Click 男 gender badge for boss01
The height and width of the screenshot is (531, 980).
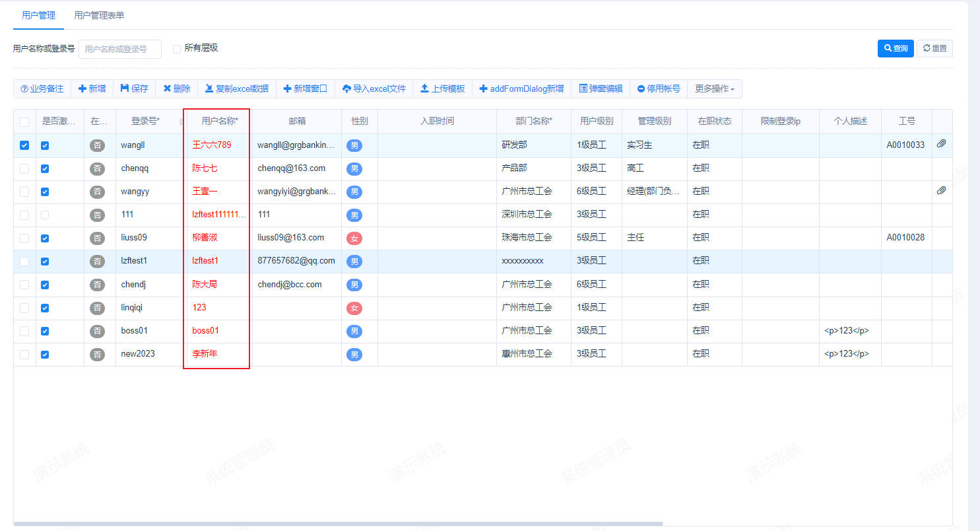[354, 331]
